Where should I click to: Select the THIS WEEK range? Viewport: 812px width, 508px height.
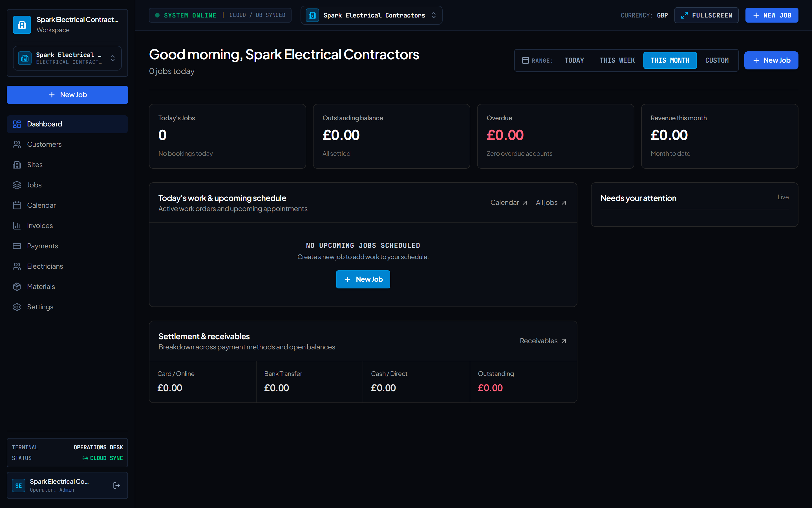[x=617, y=60]
